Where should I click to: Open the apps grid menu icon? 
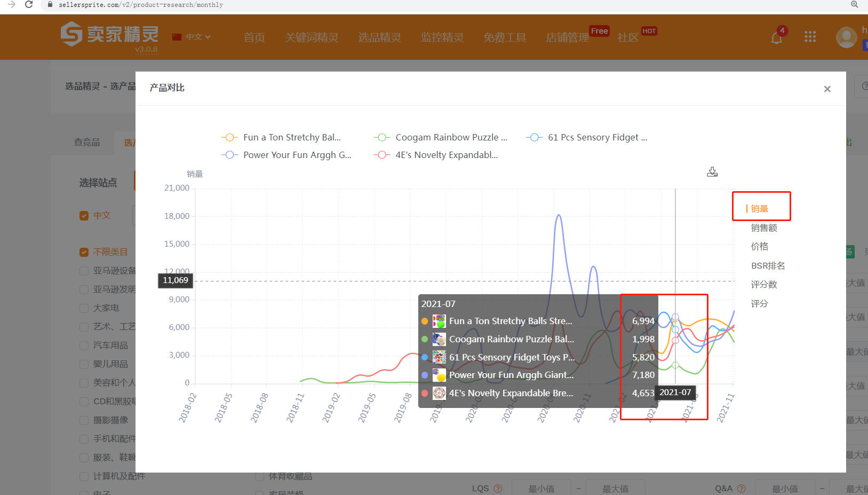coord(810,37)
